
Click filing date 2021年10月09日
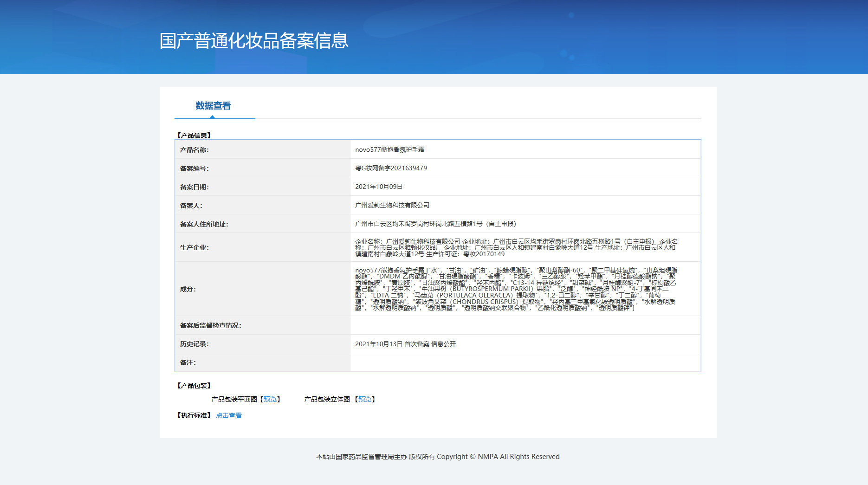[x=379, y=187]
